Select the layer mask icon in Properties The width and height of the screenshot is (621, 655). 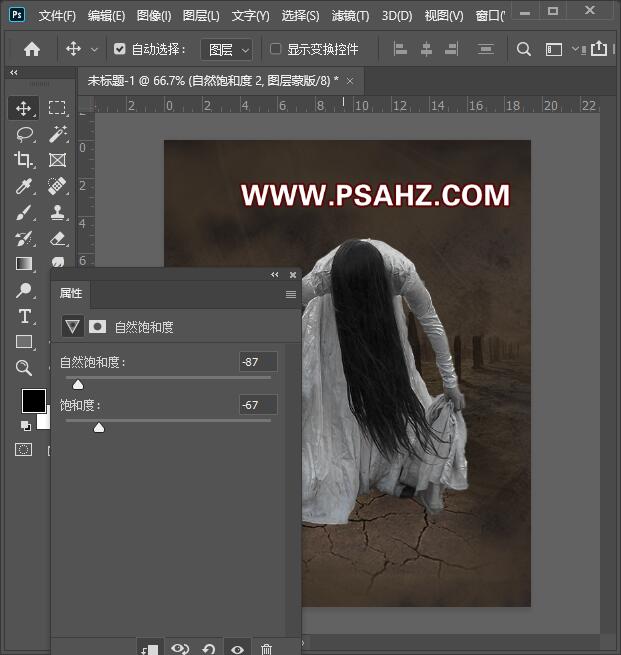click(x=97, y=326)
